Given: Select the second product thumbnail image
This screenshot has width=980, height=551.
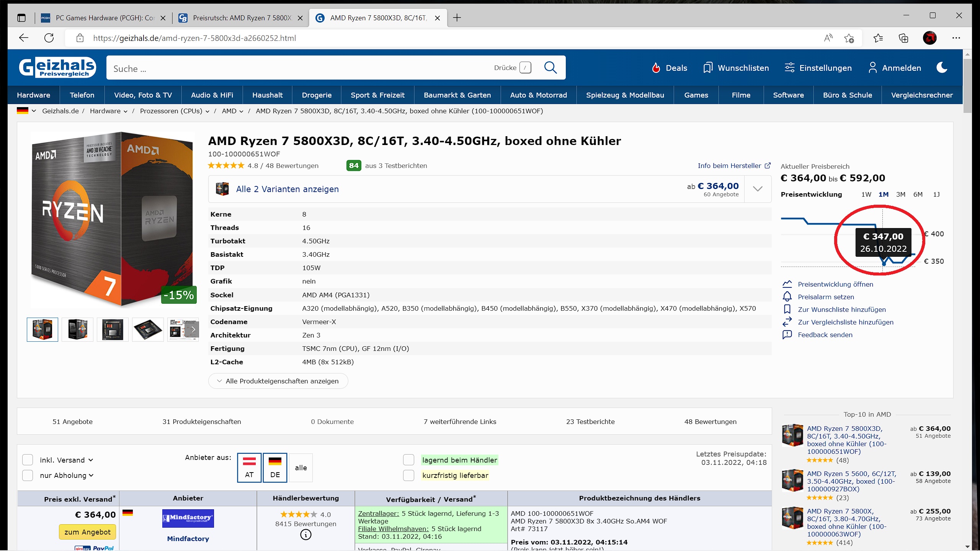Looking at the screenshot, I should tap(77, 329).
